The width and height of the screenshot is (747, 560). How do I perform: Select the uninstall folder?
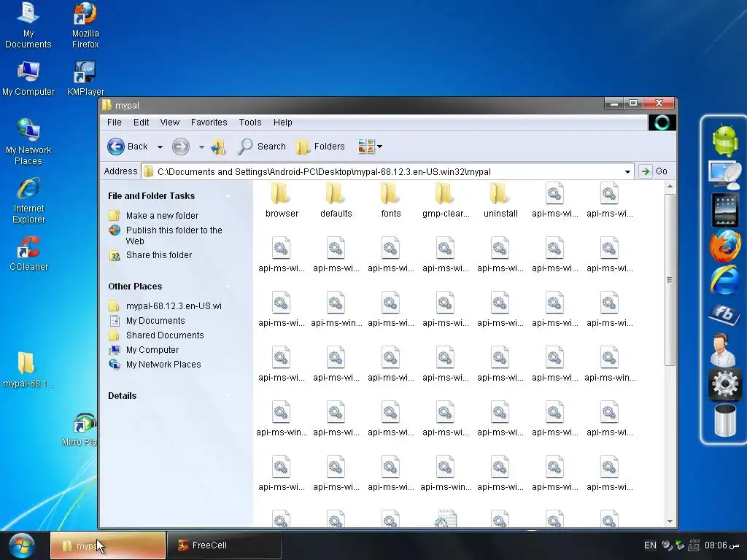tap(500, 200)
